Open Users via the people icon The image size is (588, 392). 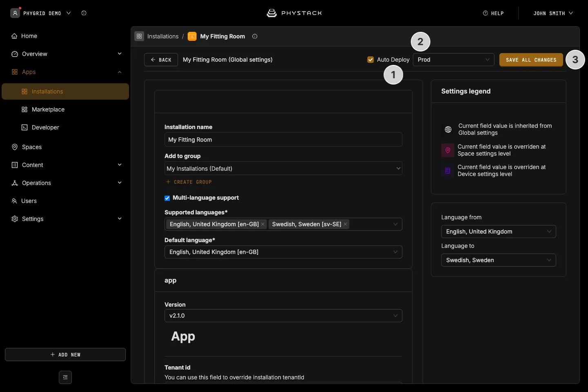coord(14,201)
